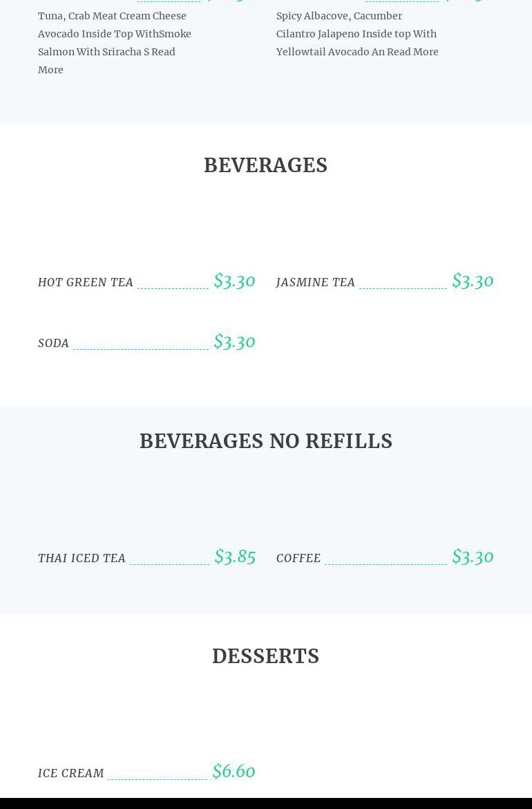Click the Desserts section heading

coord(265,656)
